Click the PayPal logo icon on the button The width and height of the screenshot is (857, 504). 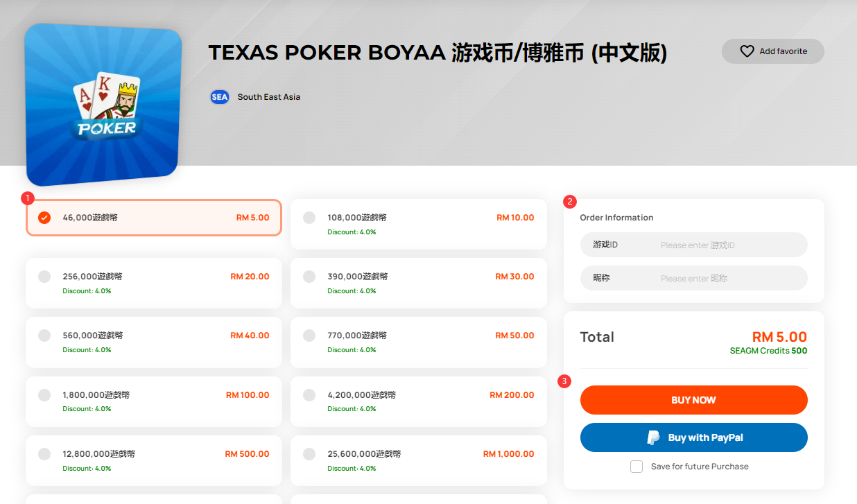click(x=653, y=437)
